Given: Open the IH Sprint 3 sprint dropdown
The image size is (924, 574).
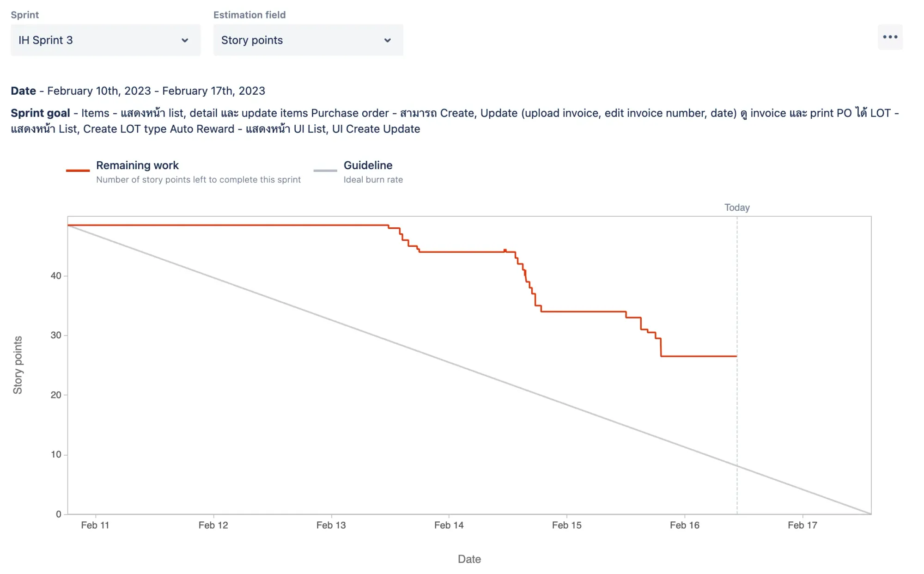Looking at the screenshot, I should click(x=105, y=40).
